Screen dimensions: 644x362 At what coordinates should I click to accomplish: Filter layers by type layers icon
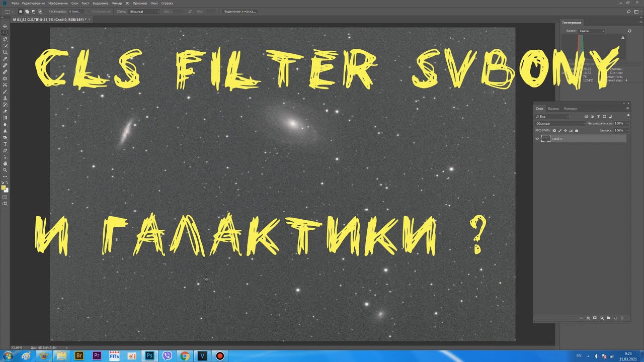click(598, 117)
